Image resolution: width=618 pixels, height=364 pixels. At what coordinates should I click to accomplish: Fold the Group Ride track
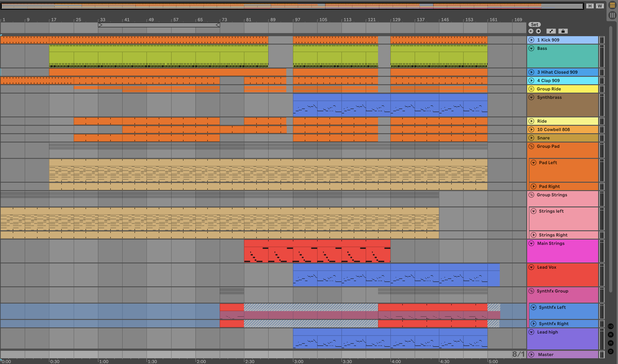click(x=531, y=89)
